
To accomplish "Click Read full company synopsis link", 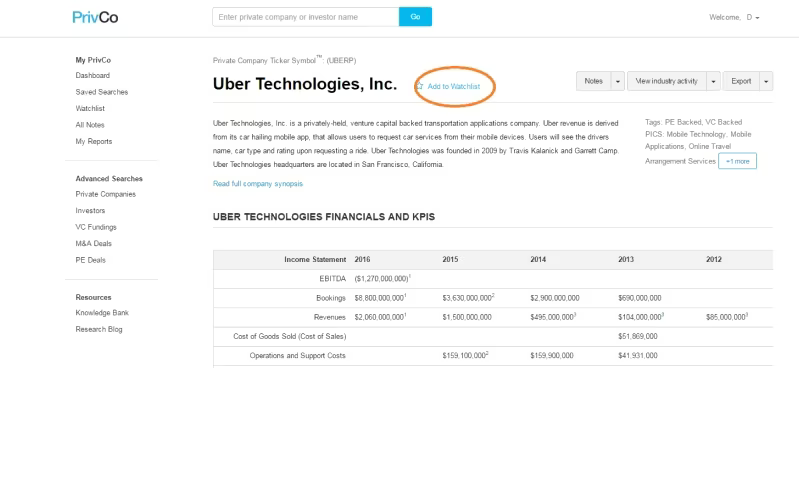I will [x=258, y=184].
